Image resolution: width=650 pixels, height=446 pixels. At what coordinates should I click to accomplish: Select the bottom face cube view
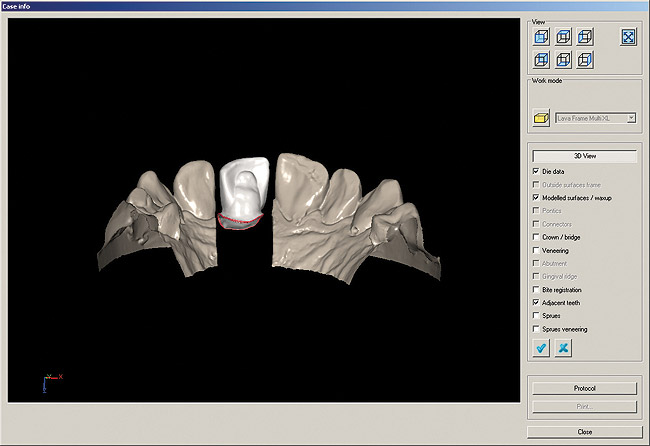pos(563,59)
